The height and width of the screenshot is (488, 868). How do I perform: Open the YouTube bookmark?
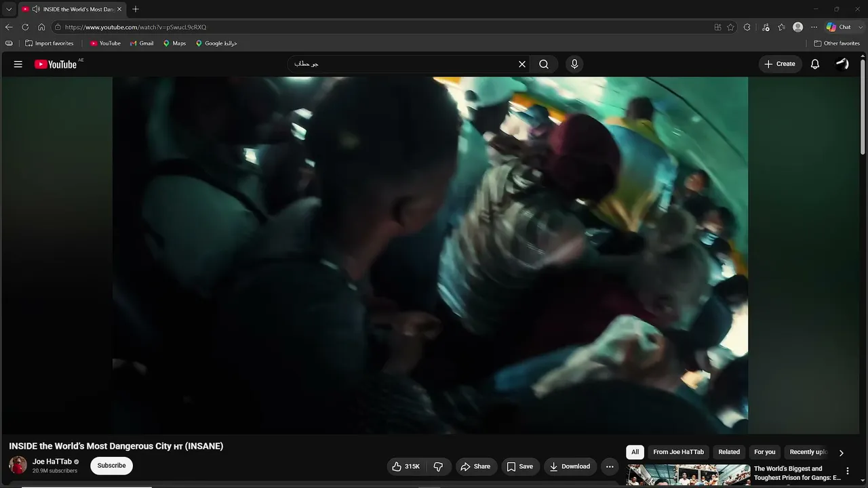(105, 43)
